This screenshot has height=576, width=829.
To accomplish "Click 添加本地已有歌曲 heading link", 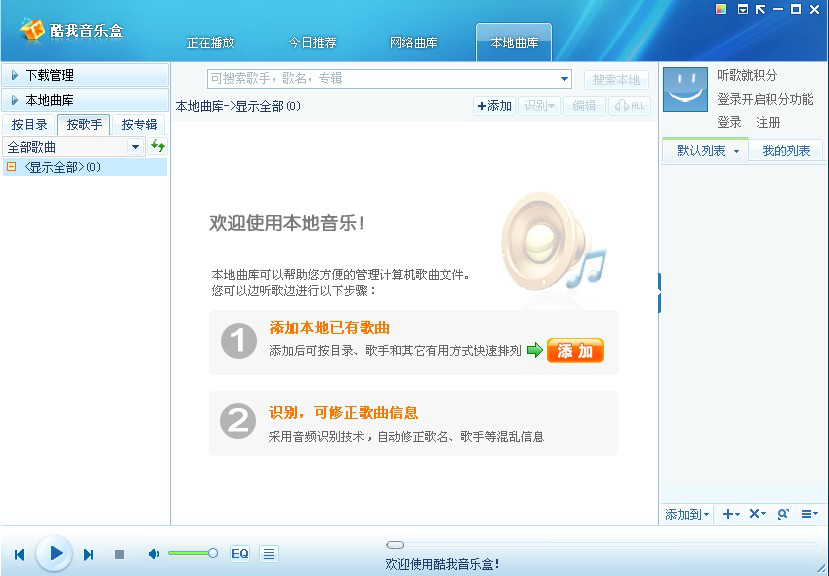I will point(329,327).
